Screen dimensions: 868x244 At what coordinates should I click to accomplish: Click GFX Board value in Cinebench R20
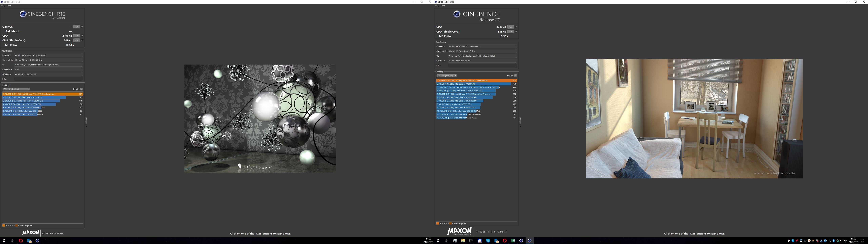482,61
